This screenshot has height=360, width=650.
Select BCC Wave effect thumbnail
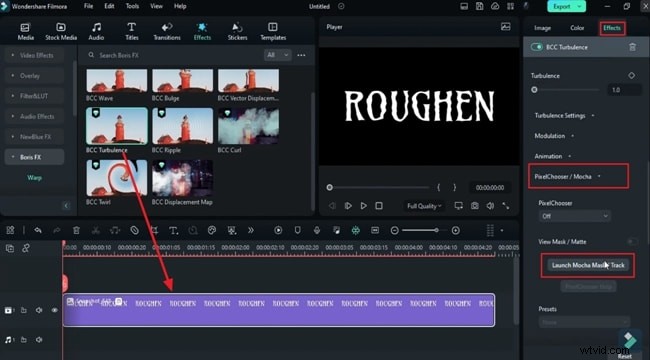pyautogui.click(x=116, y=80)
